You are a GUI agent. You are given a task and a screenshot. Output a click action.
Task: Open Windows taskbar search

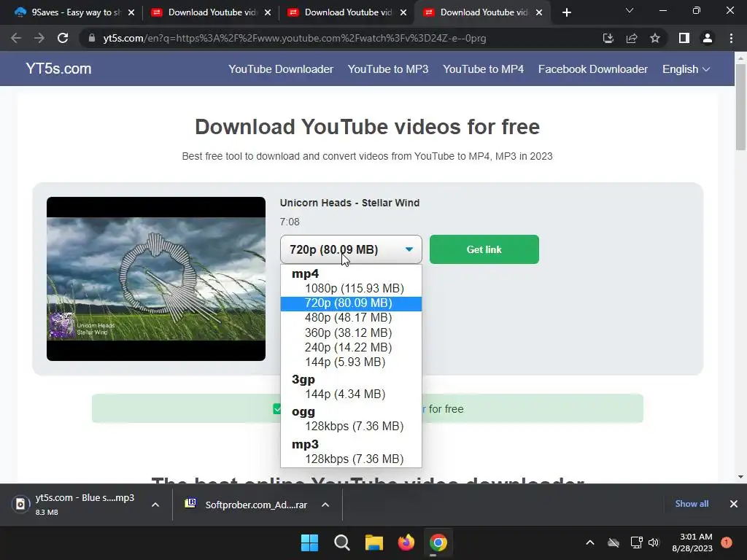(x=341, y=542)
